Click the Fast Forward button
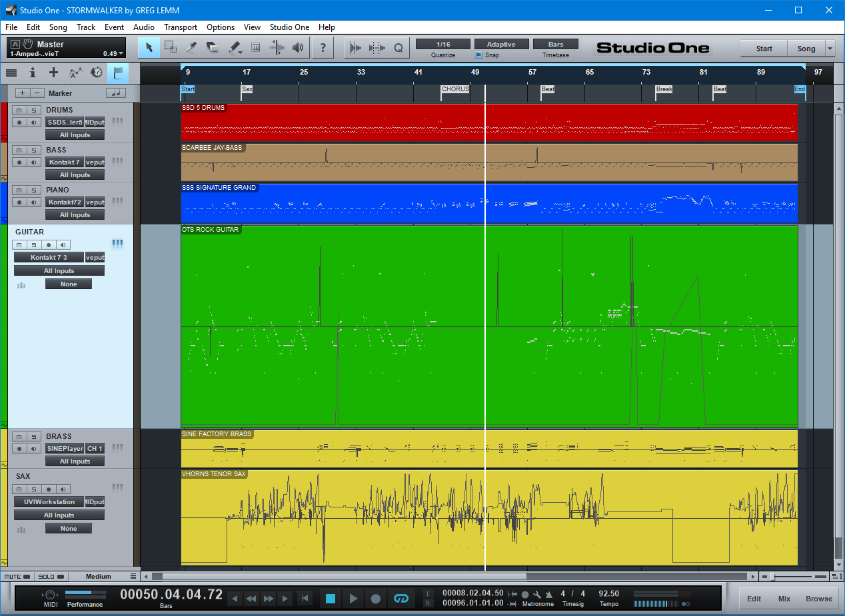 [269, 599]
